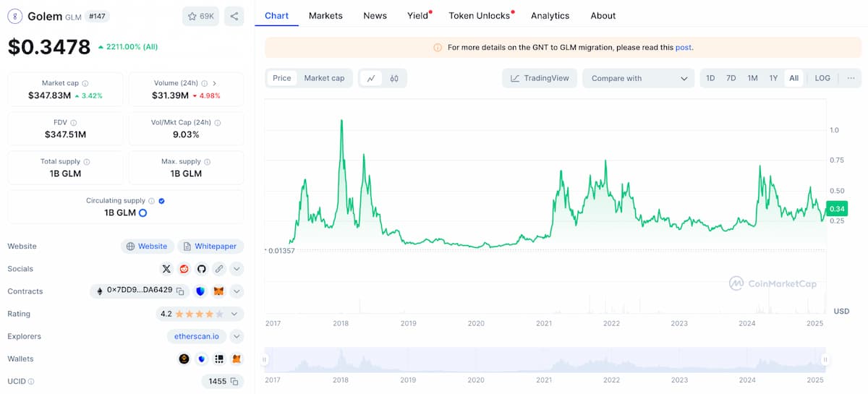The width and height of the screenshot is (868, 394).
Task: Open the Whitepaper link button
Action: coord(210,247)
